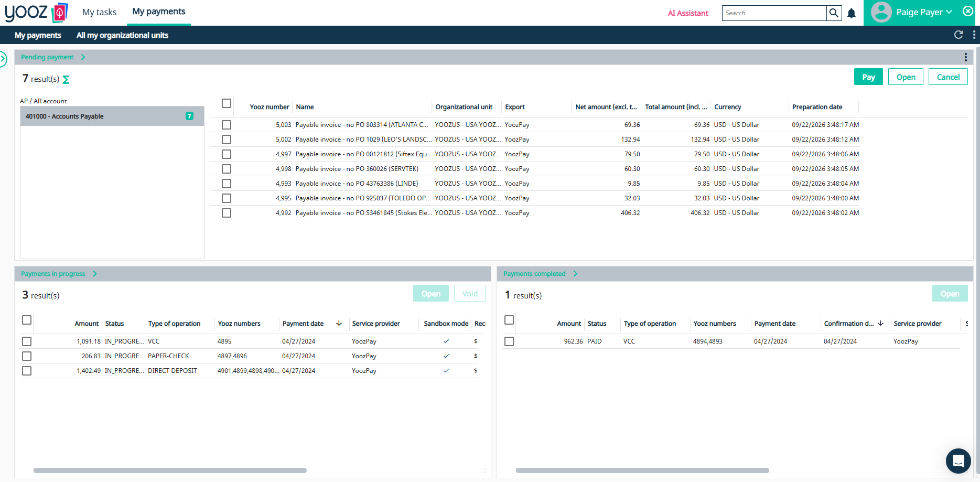Click the Cancel button
This screenshot has height=482, width=980.
tap(948, 77)
